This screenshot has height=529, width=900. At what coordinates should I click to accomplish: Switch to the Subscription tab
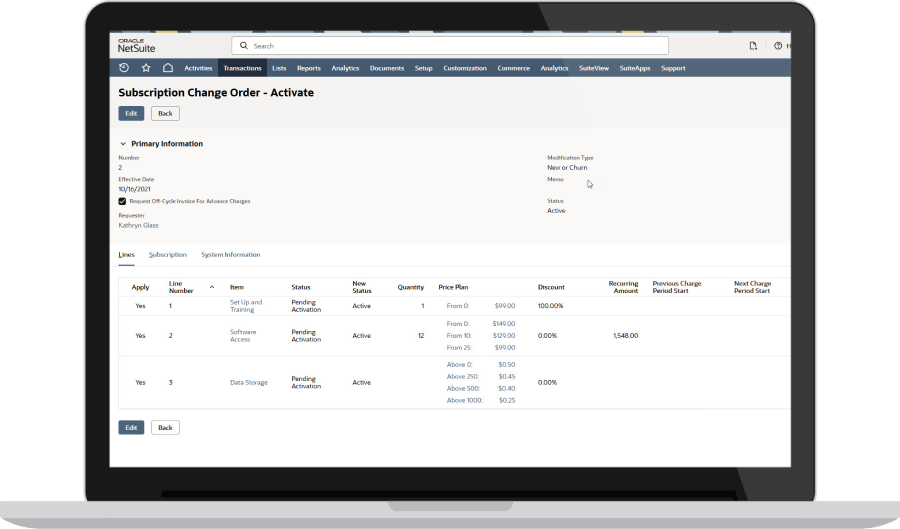pyautogui.click(x=168, y=255)
